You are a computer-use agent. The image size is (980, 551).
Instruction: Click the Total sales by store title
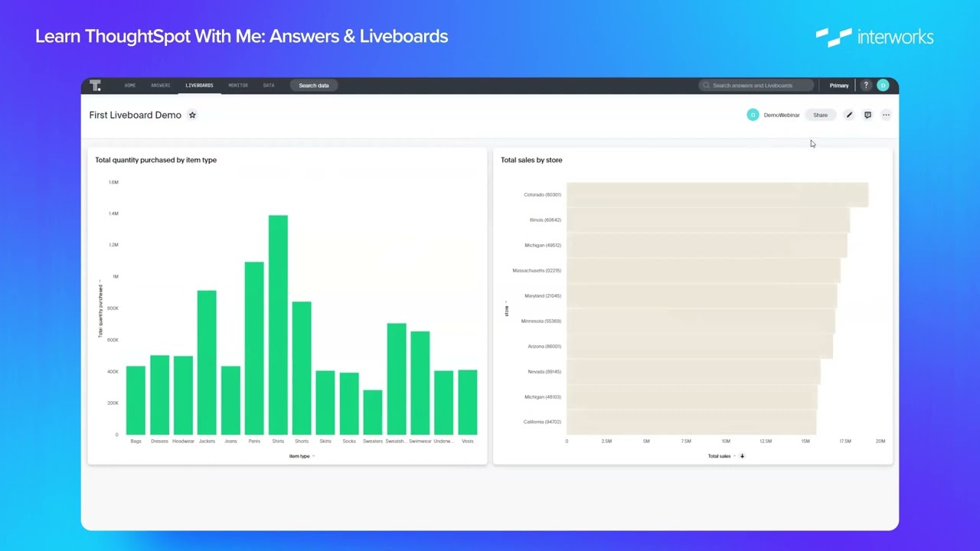tap(531, 160)
